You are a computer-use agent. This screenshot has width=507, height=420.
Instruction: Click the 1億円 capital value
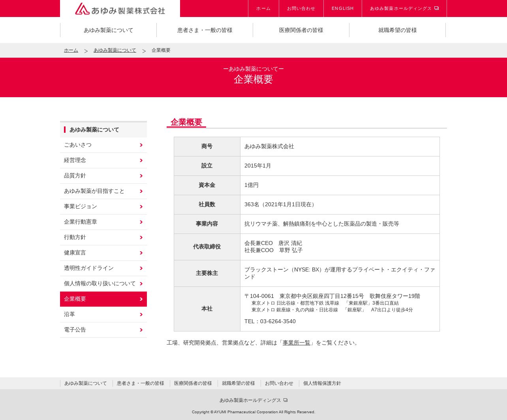252,185
